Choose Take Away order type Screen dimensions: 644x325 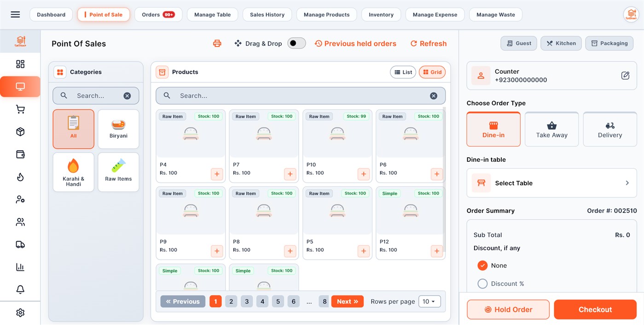(x=551, y=130)
